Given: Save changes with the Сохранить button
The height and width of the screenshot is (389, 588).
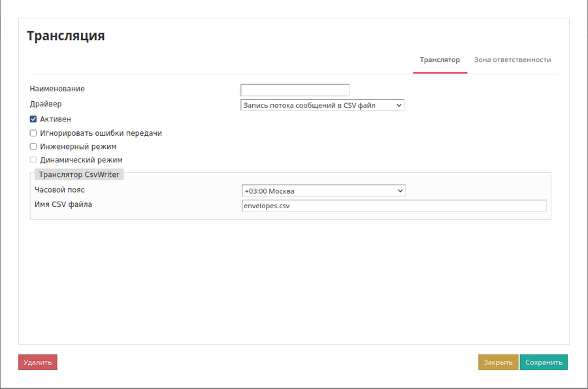Looking at the screenshot, I should [x=544, y=362].
